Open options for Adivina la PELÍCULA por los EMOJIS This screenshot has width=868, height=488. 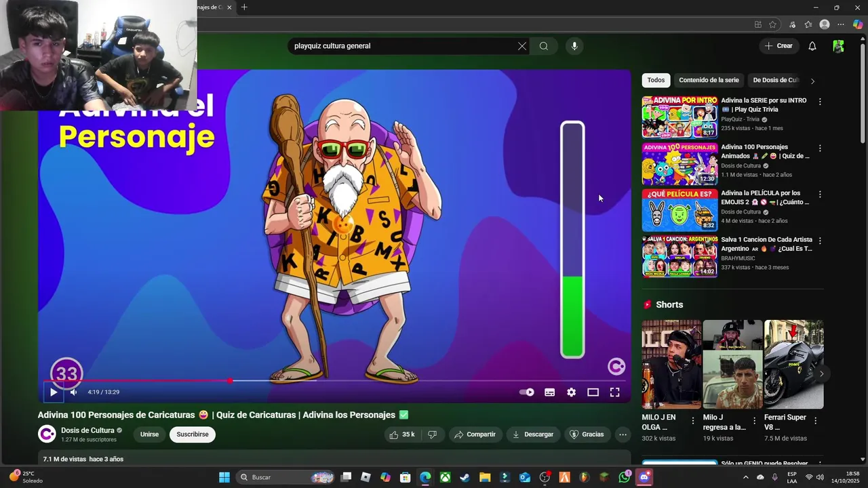coord(820,195)
